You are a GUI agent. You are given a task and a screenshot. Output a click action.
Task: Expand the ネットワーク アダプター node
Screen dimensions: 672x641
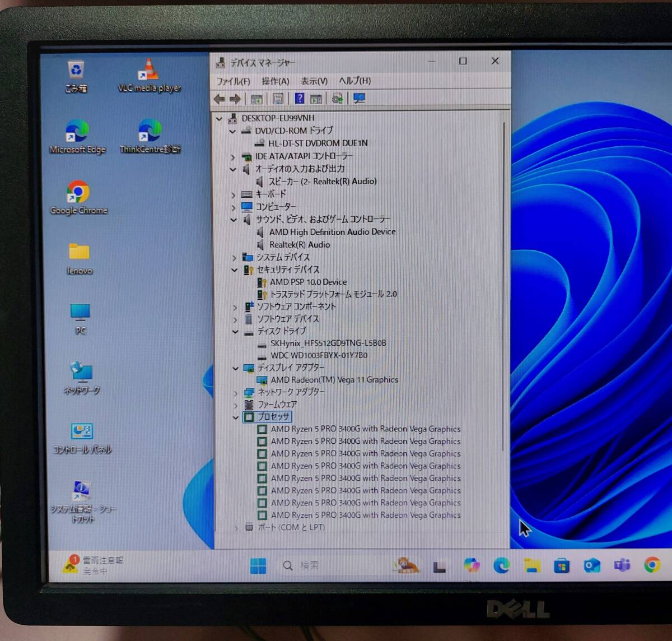[x=235, y=392]
